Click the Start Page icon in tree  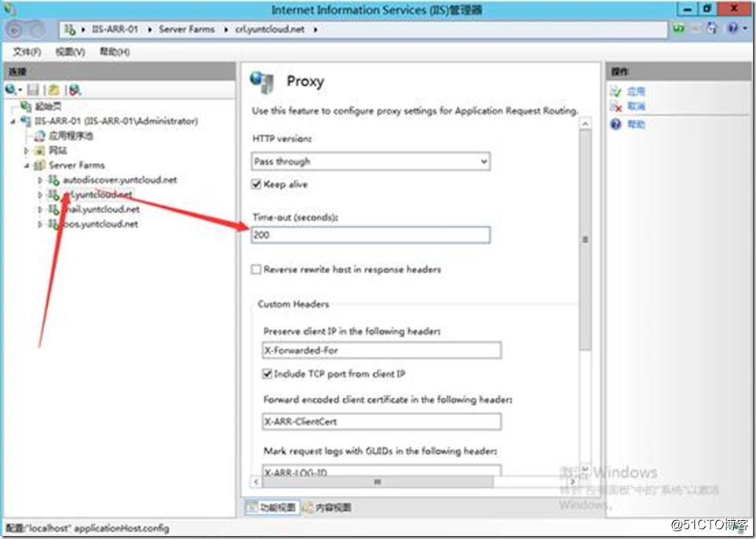click(27, 107)
